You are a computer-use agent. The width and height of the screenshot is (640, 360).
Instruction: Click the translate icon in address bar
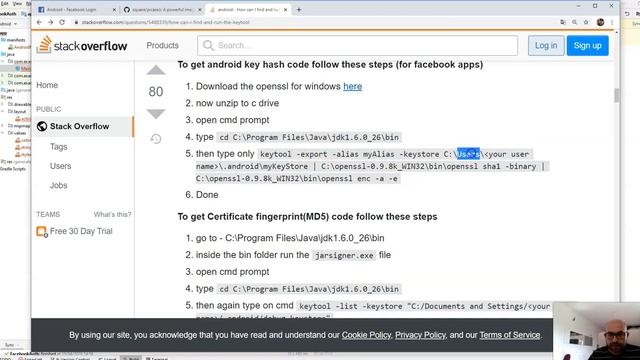coord(563,22)
